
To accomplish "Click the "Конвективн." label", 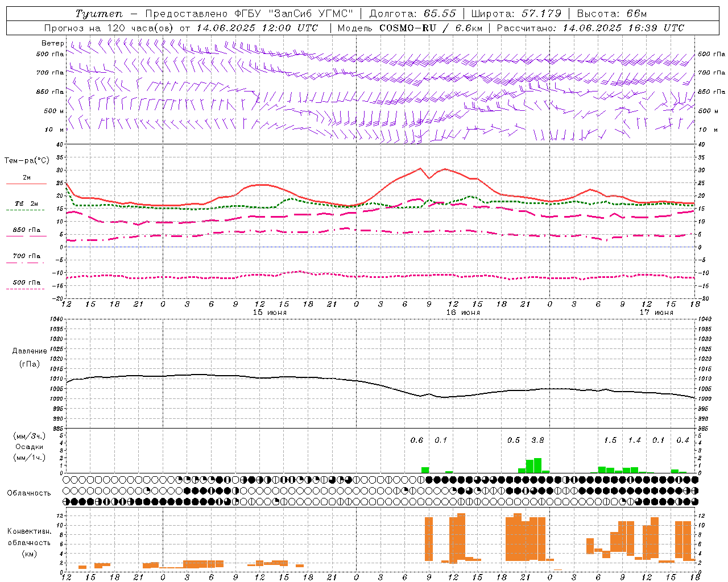I will click(x=30, y=531).
